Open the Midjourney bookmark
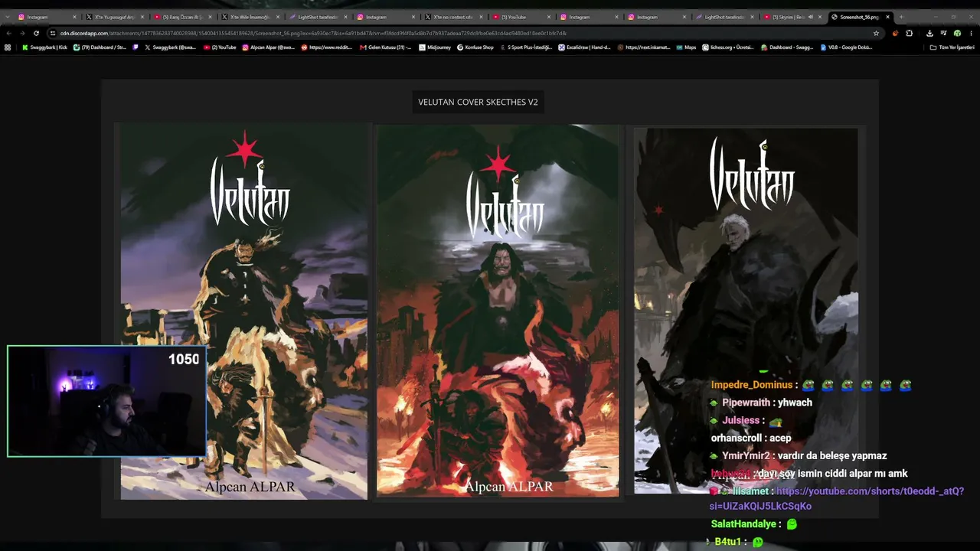 coord(435,47)
